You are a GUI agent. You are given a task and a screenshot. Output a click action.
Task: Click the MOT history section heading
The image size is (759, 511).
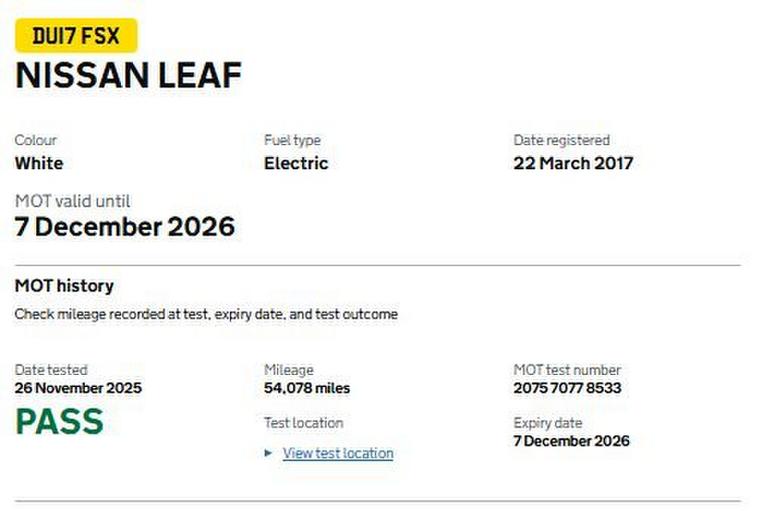64,286
